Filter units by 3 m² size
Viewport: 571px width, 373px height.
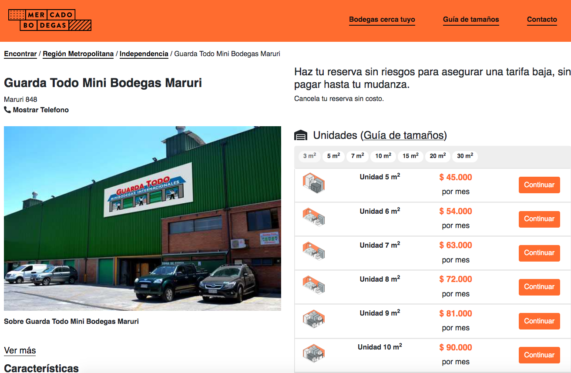[309, 156]
